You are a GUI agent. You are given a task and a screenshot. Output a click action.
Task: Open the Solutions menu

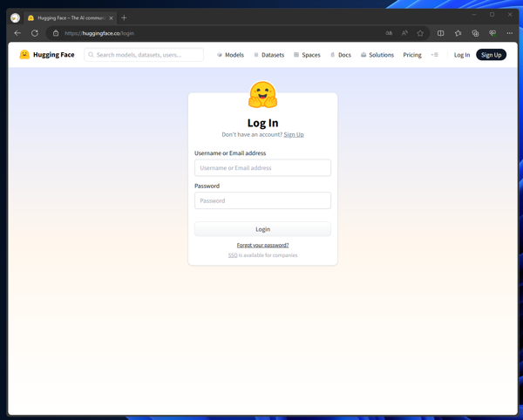(377, 55)
